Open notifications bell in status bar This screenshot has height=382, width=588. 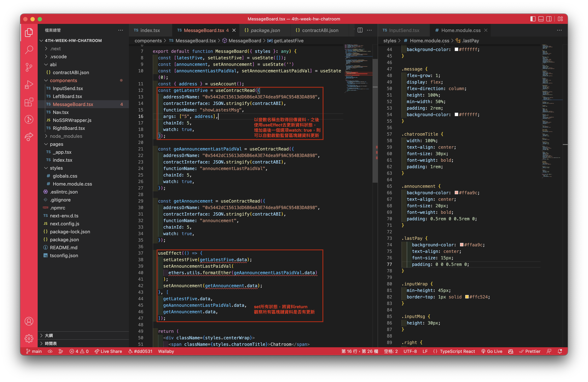point(560,351)
